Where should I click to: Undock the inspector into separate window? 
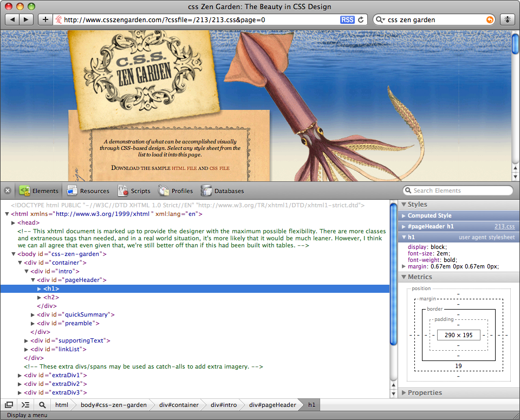tap(9, 405)
